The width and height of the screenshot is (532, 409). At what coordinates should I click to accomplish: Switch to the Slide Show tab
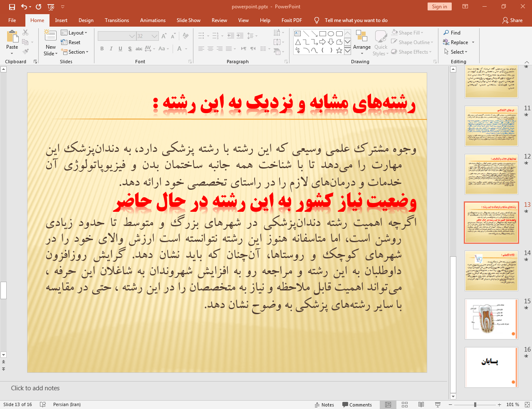pos(188,20)
